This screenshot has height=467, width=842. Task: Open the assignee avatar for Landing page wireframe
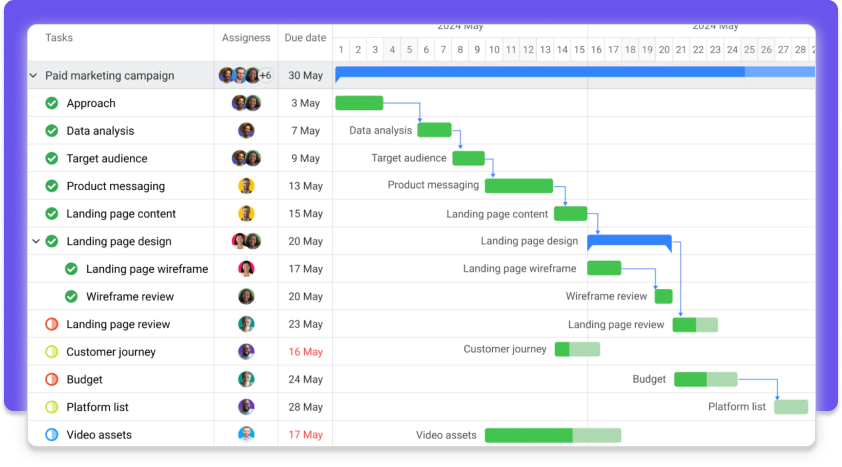[246, 269]
